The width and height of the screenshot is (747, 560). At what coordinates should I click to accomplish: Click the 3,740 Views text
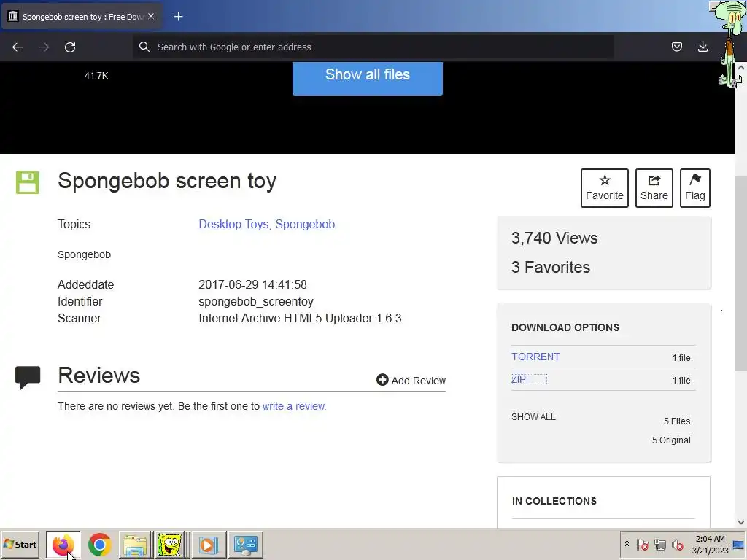coord(554,238)
